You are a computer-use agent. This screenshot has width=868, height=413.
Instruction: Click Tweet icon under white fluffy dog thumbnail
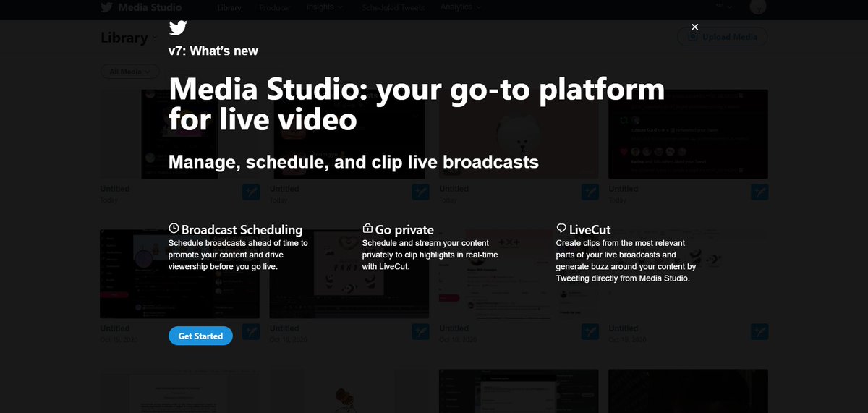click(590, 192)
